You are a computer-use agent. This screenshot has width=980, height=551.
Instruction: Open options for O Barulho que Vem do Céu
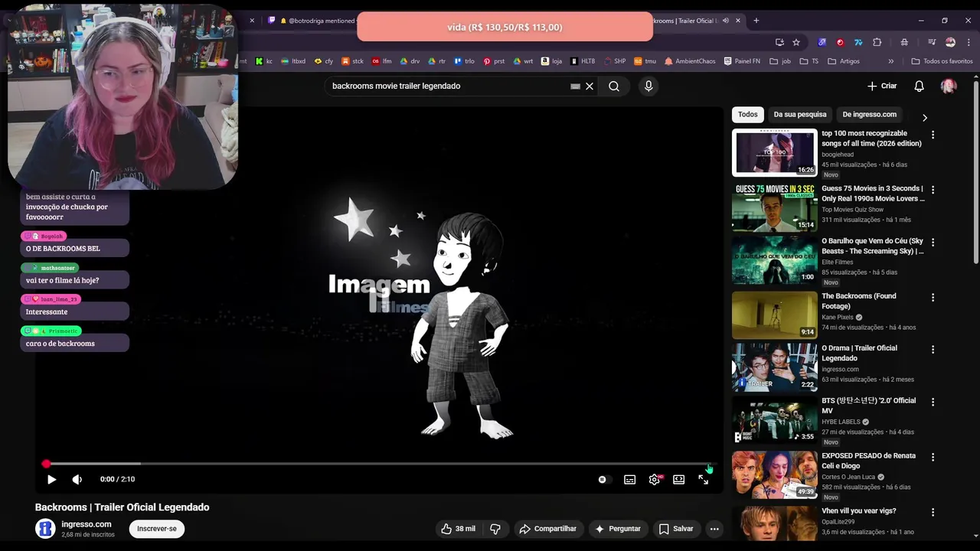(x=933, y=243)
